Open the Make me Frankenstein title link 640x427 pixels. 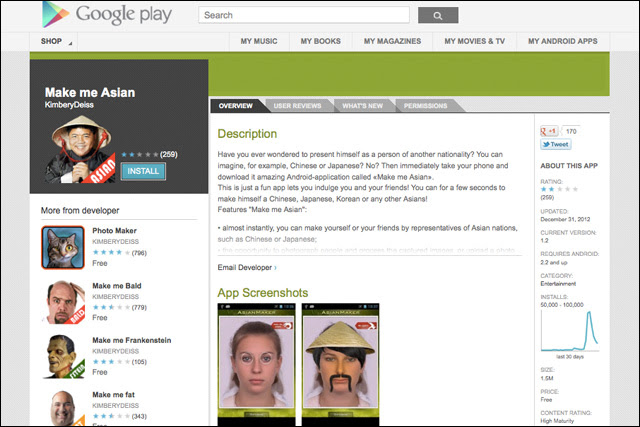point(131,340)
